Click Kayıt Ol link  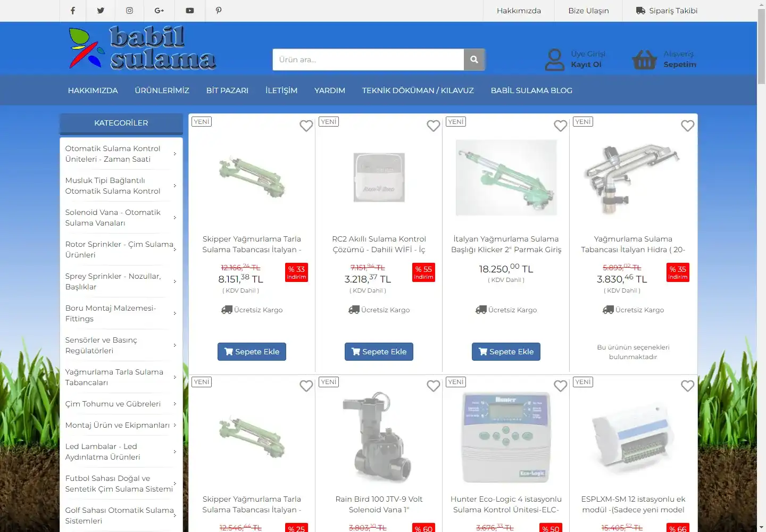coord(586,64)
